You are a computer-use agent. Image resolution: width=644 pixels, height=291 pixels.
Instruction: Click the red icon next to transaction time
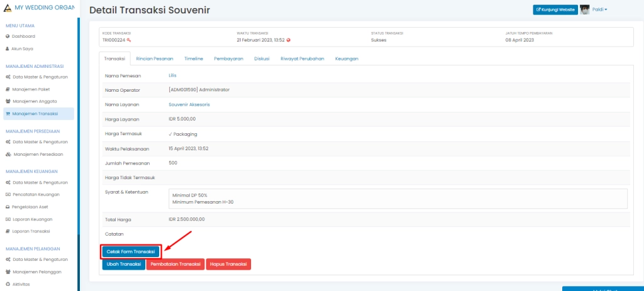pyautogui.click(x=289, y=40)
